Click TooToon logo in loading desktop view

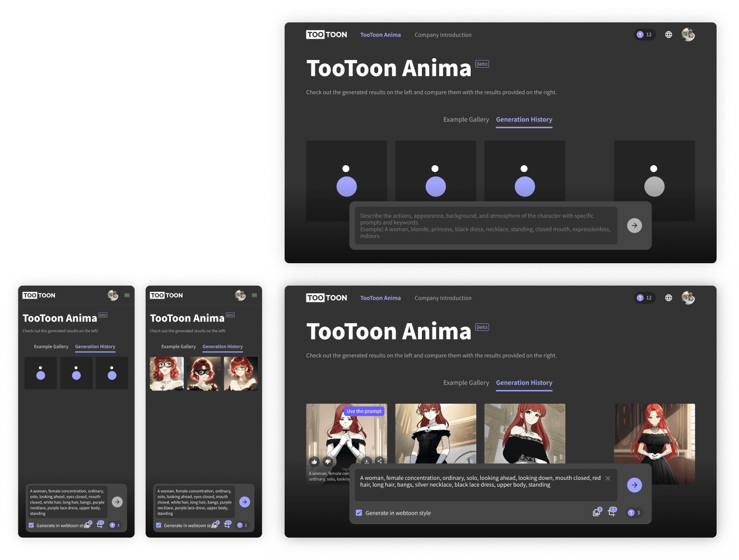point(327,35)
